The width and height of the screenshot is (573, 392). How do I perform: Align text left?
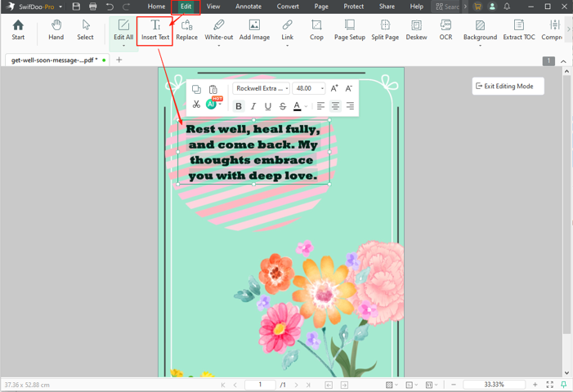[320, 106]
